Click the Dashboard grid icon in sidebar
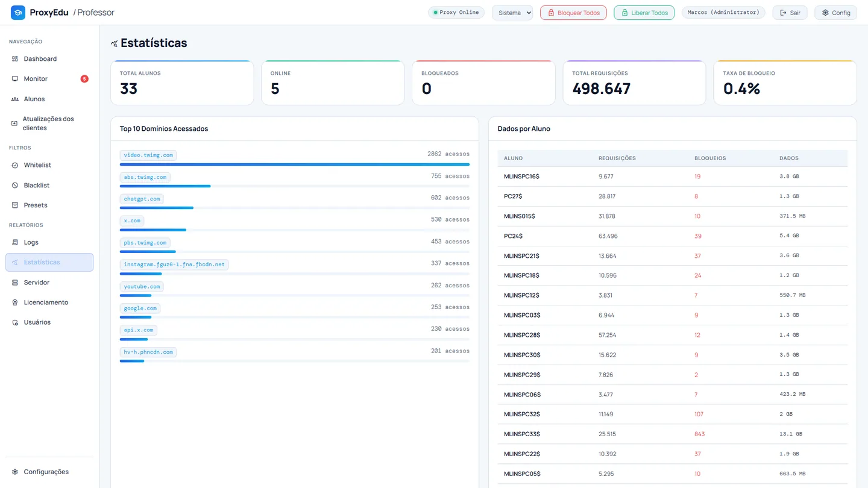868x488 pixels. point(15,59)
